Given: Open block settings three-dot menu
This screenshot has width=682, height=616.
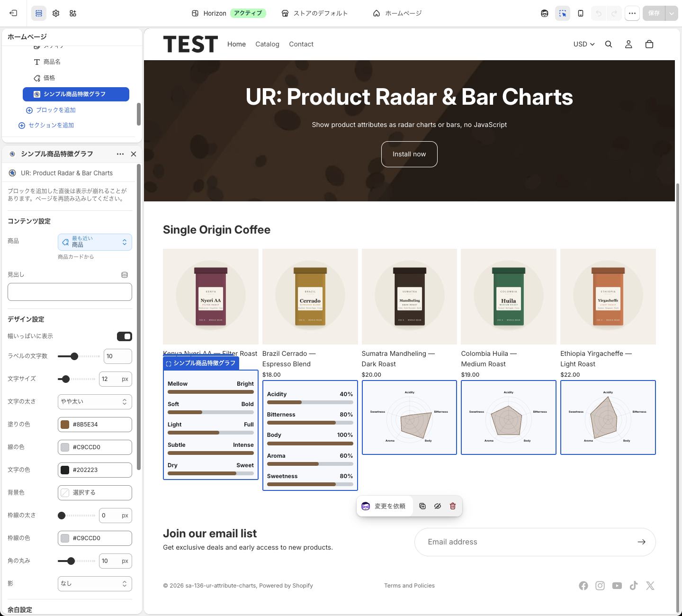Looking at the screenshot, I should click(120, 154).
